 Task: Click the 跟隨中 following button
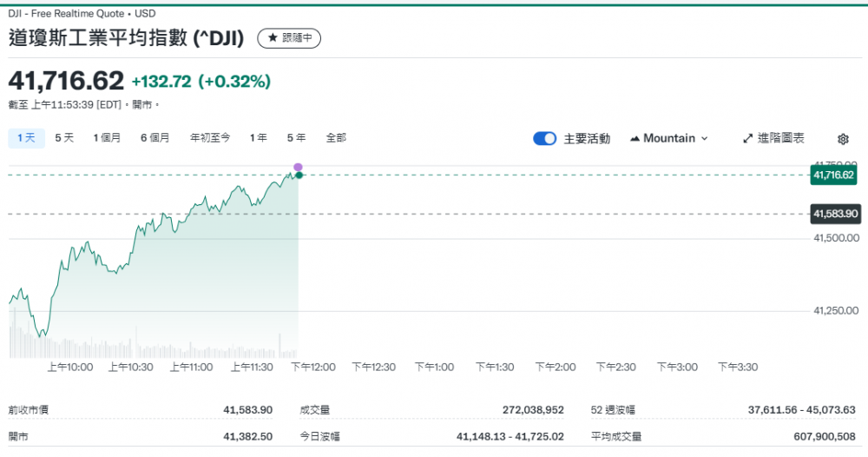coord(289,38)
